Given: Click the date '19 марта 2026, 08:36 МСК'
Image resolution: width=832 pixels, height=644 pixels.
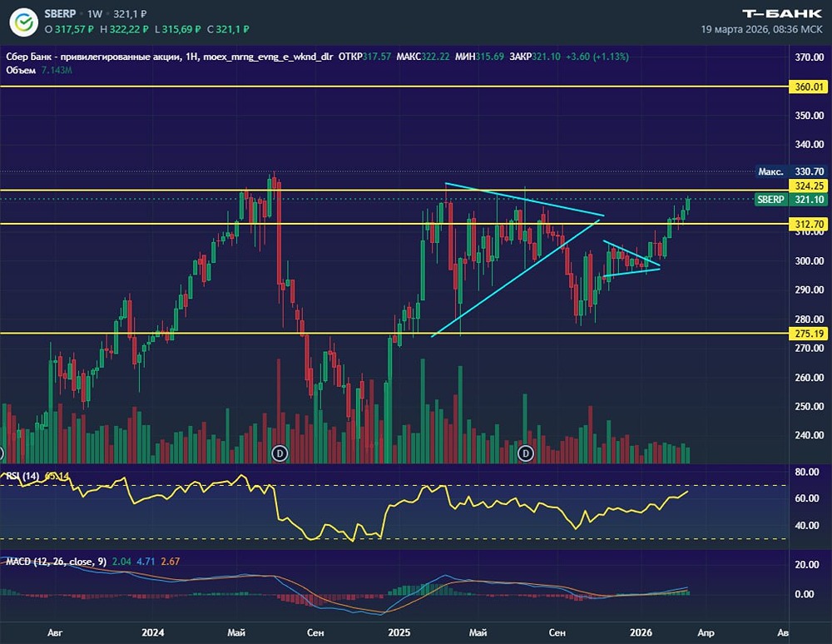Looking at the screenshot, I should [x=761, y=29].
